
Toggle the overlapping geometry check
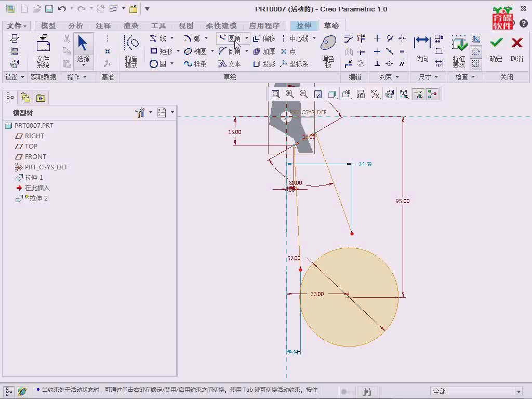click(x=476, y=38)
